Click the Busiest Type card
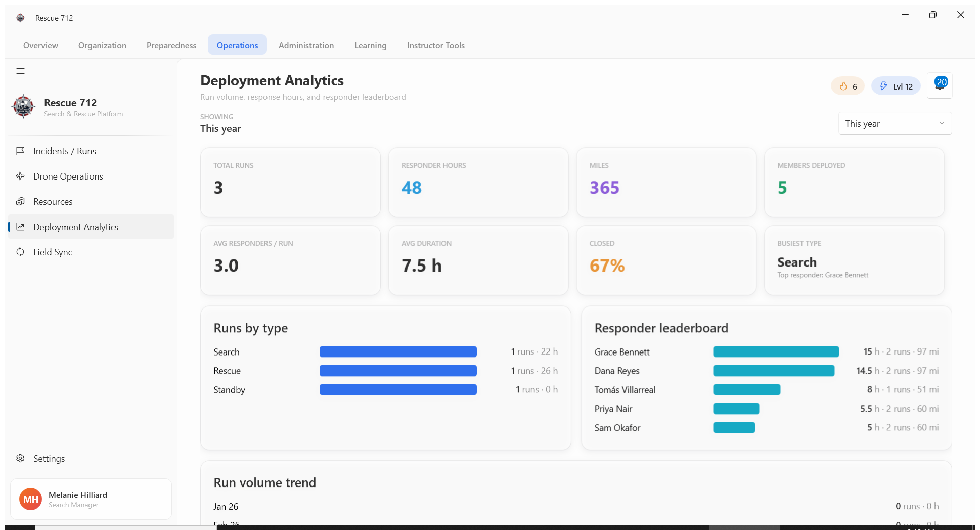The height and width of the screenshot is (530, 980). pyautogui.click(x=854, y=260)
